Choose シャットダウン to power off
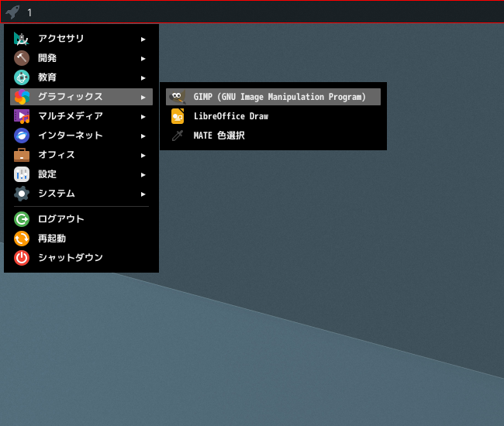504x426 pixels. (x=81, y=258)
